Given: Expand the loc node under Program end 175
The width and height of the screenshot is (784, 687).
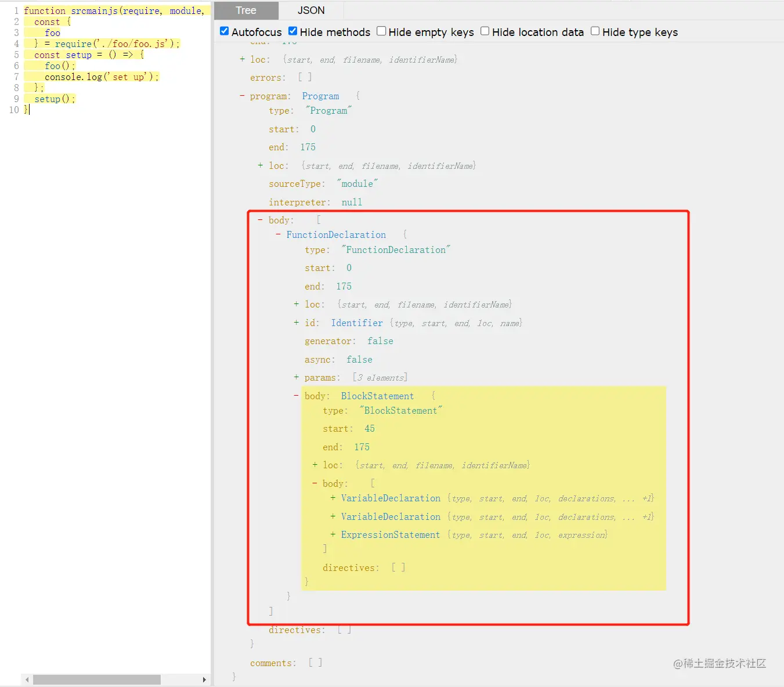Looking at the screenshot, I should pos(261,165).
